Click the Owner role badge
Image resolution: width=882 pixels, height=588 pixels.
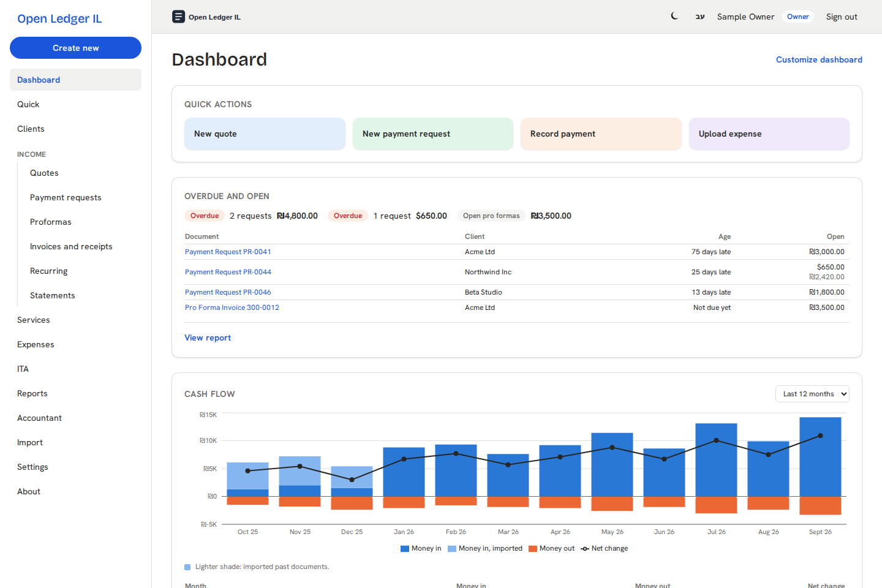[797, 17]
